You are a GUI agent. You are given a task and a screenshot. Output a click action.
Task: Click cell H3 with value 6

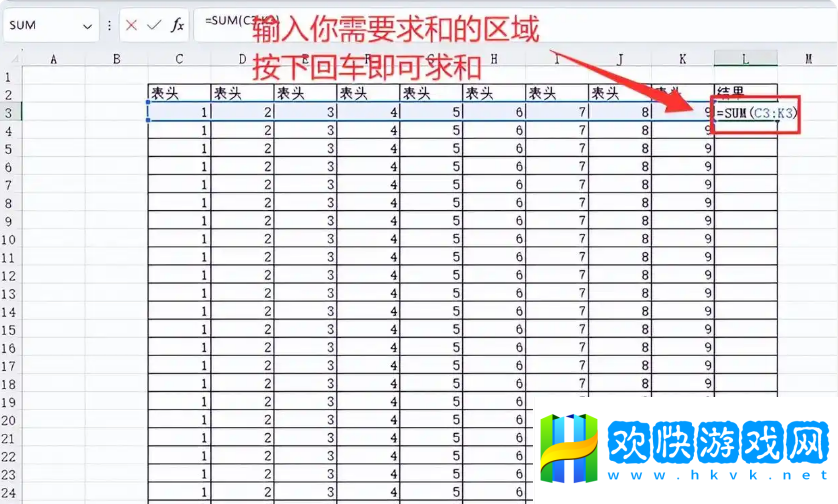[494, 112]
